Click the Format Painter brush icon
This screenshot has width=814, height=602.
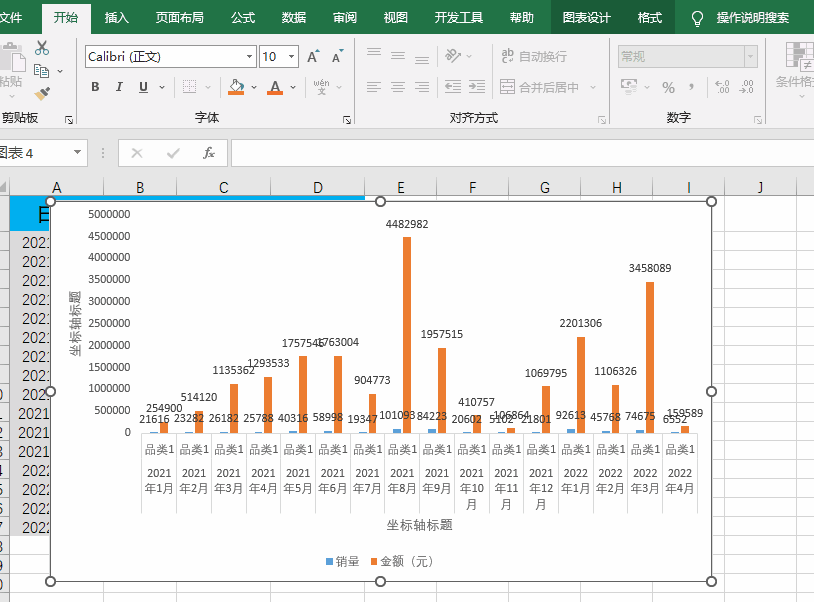42,93
